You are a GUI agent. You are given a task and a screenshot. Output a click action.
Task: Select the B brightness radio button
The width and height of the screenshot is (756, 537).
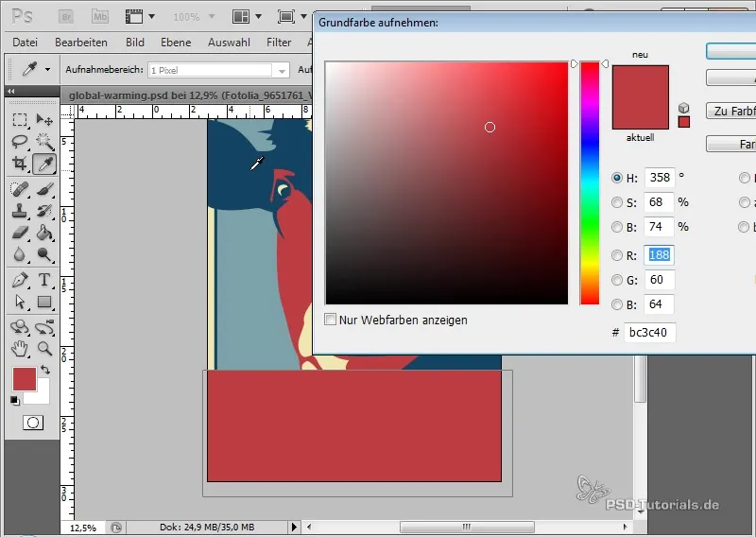click(x=617, y=227)
